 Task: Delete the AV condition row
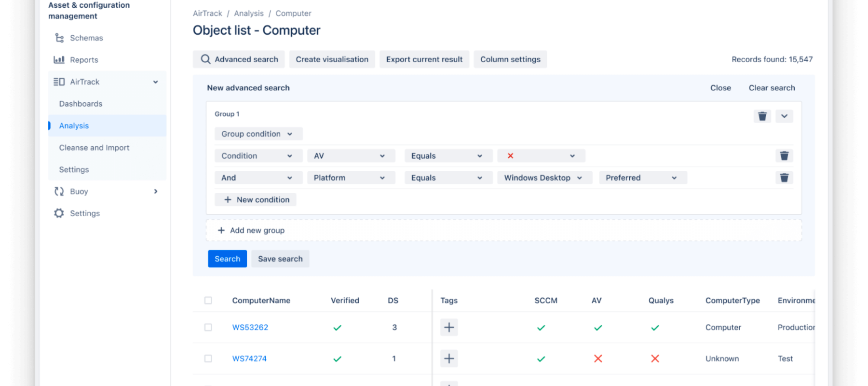tap(784, 156)
